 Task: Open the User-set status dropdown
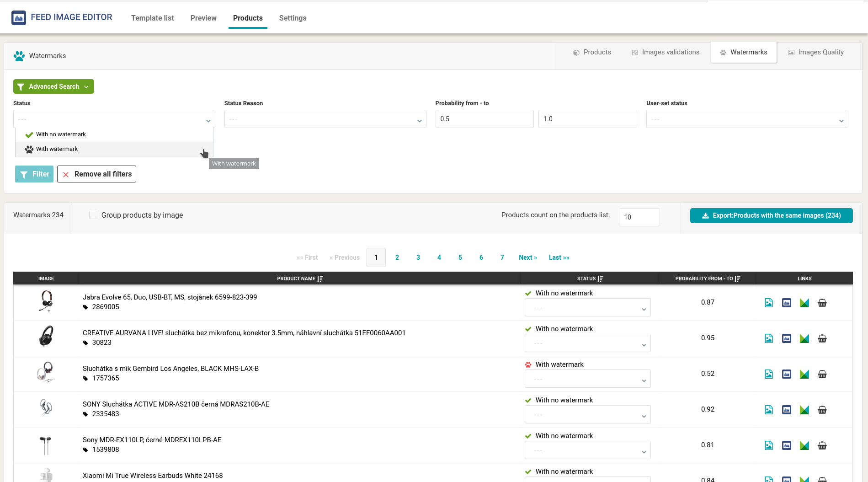(747, 119)
